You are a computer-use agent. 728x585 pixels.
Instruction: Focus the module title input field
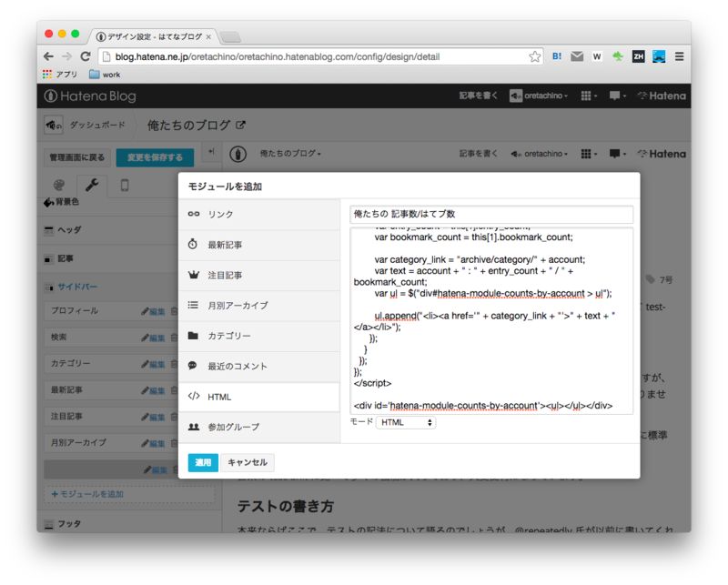point(491,214)
